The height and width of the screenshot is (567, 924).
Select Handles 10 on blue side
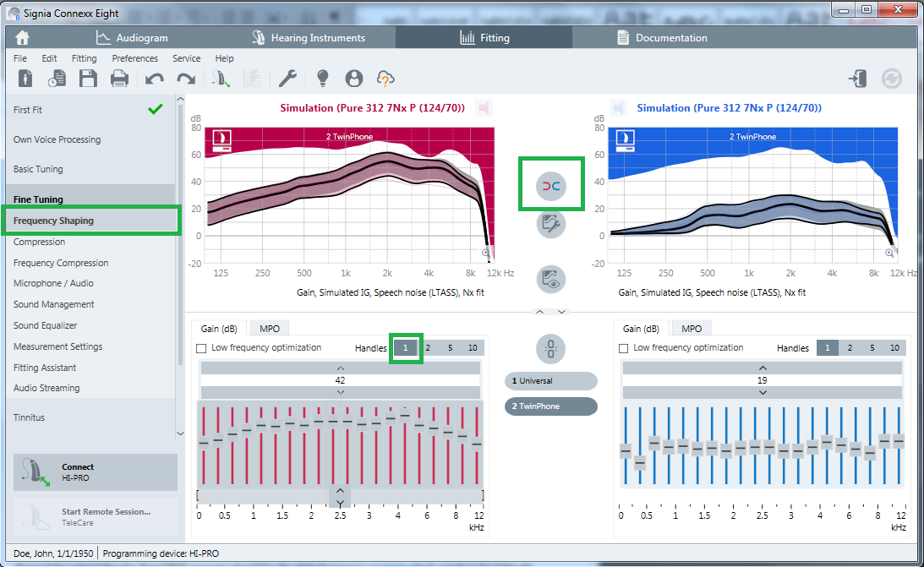click(x=894, y=348)
